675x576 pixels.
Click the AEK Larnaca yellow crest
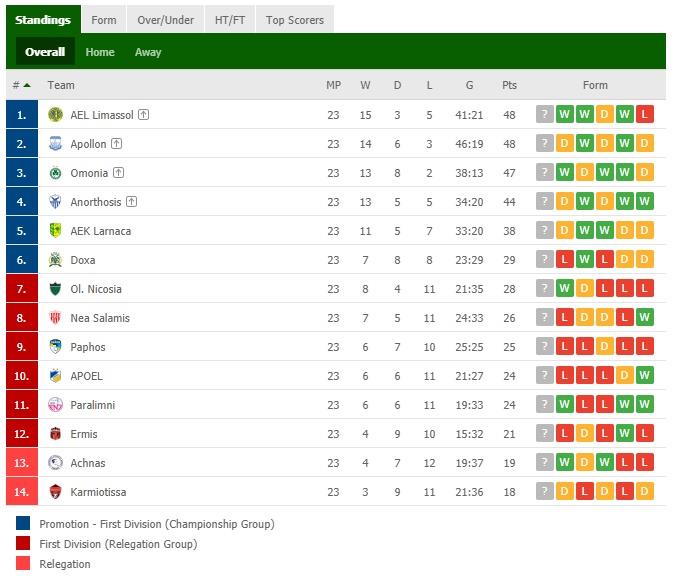(55, 230)
